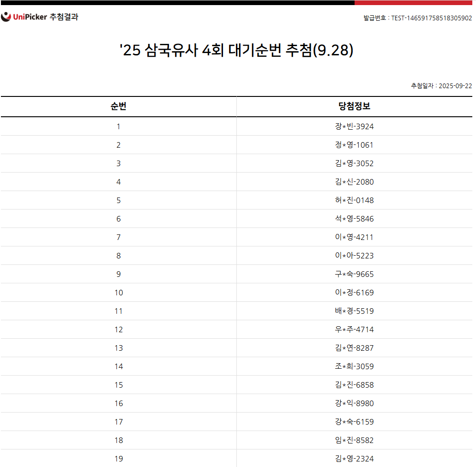Click the 추첨일자 2025-09-22 date text
Image resolution: width=476 pixels, height=467 pixels.
tap(441, 86)
